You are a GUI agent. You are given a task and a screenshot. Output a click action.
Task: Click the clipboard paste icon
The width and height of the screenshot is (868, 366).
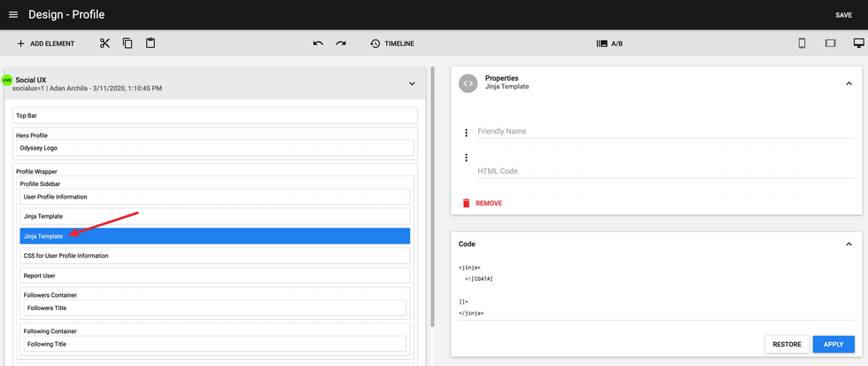151,43
